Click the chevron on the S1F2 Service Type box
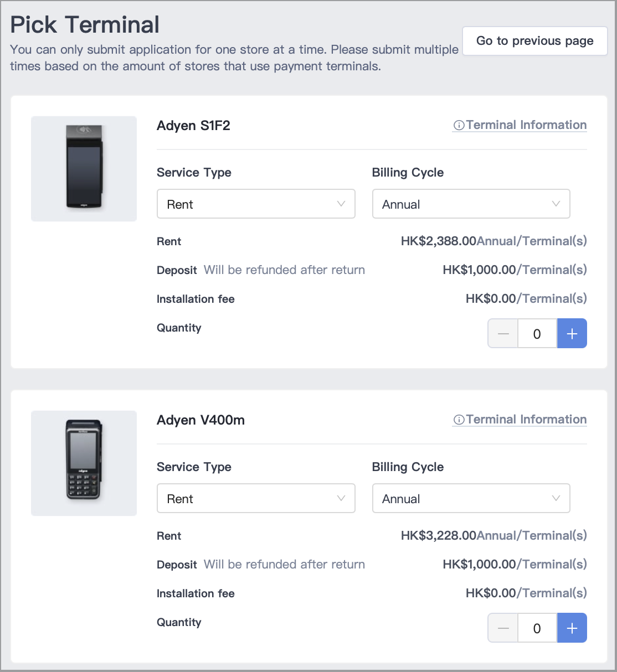617x672 pixels. tap(341, 204)
